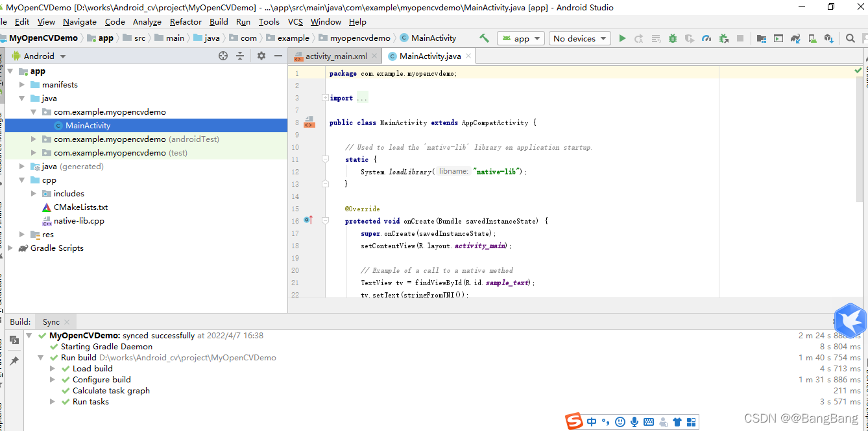
Task: Click the Make Project hammer icon
Action: [x=484, y=38]
